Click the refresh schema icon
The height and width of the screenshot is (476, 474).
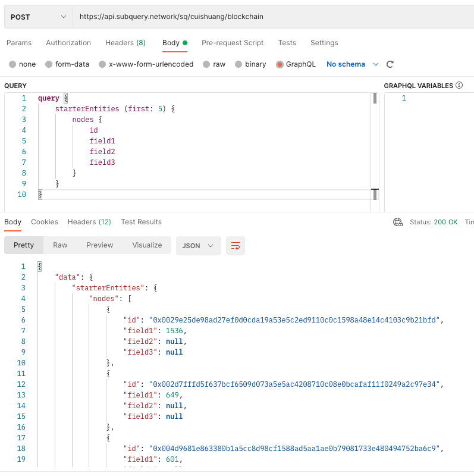click(x=390, y=64)
